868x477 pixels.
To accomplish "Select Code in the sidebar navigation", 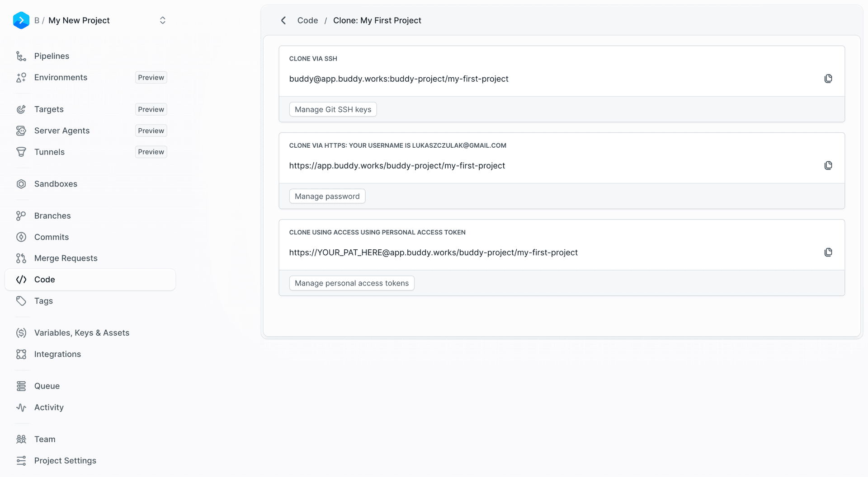I will tap(45, 279).
